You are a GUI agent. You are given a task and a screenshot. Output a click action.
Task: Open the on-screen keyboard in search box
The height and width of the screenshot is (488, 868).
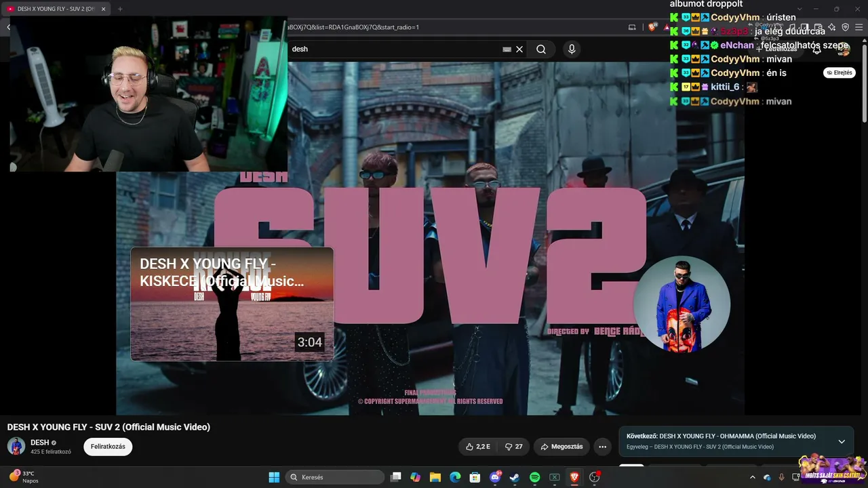507,49
